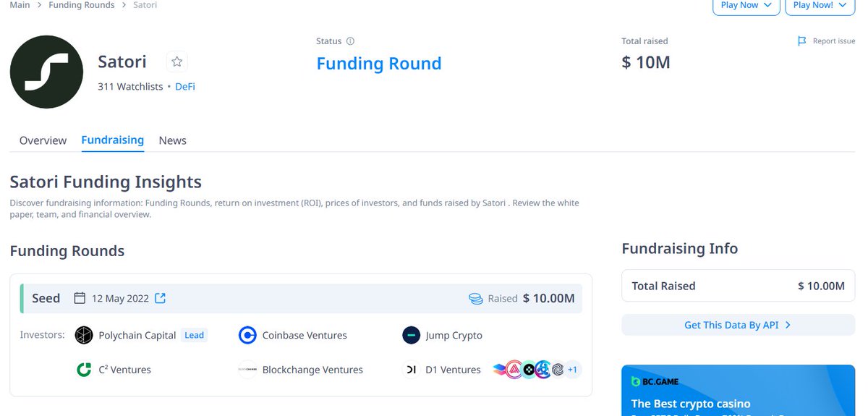Viewport: 868px width, 416px height.
Task: Switch to the Overview tab
Action: click(43, 140)
